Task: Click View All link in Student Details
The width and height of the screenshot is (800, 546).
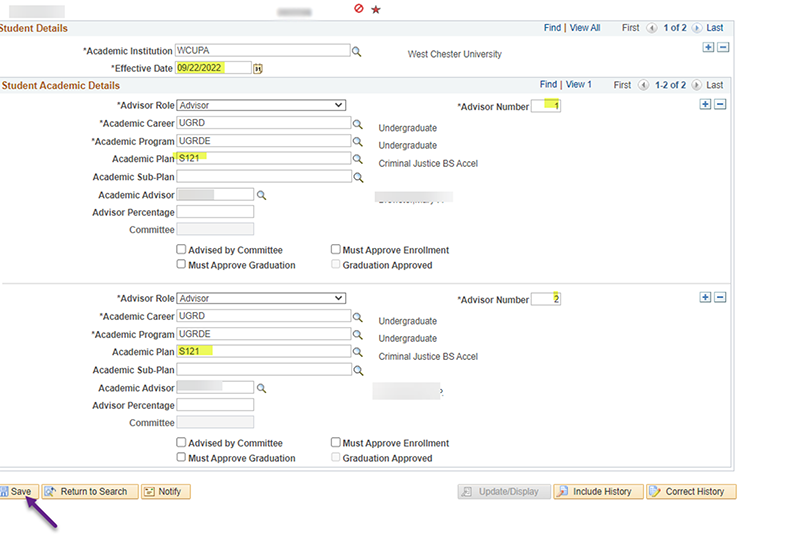Action: click(x=585, y=28)
